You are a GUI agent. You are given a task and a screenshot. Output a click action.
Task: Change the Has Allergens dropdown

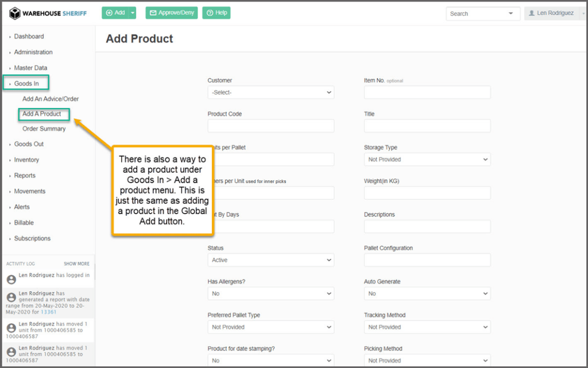(270, 293)
